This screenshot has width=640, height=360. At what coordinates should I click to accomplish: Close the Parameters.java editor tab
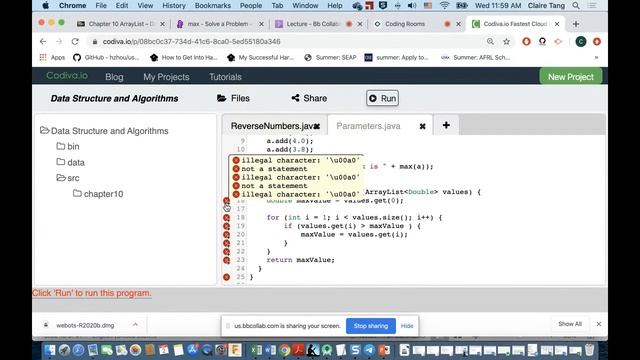point(422,126)
